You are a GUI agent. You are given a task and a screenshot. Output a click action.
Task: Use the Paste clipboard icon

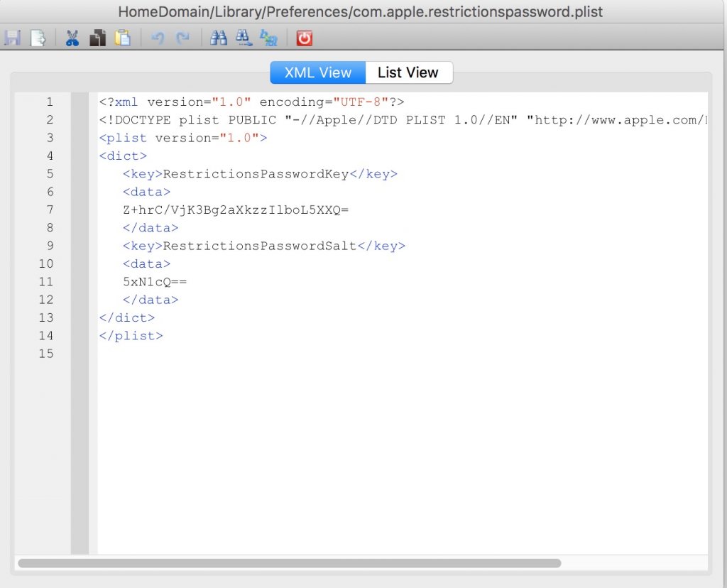tap(123, 38)
